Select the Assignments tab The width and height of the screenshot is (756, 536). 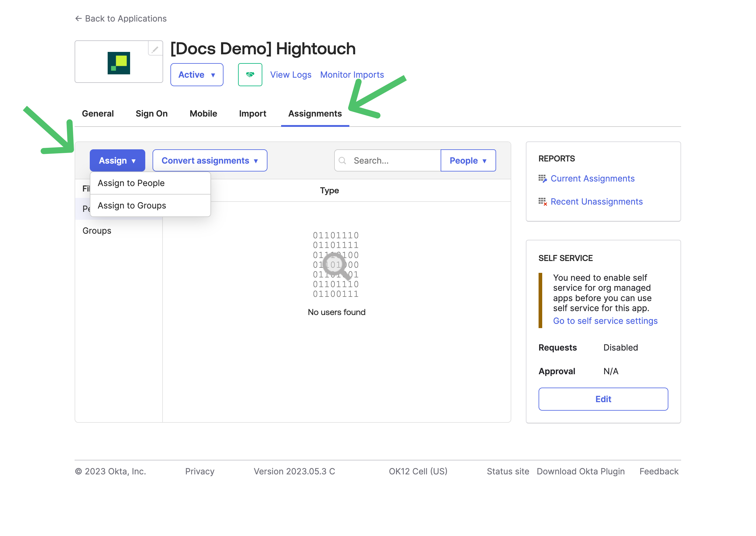click(x=315, y=114)
